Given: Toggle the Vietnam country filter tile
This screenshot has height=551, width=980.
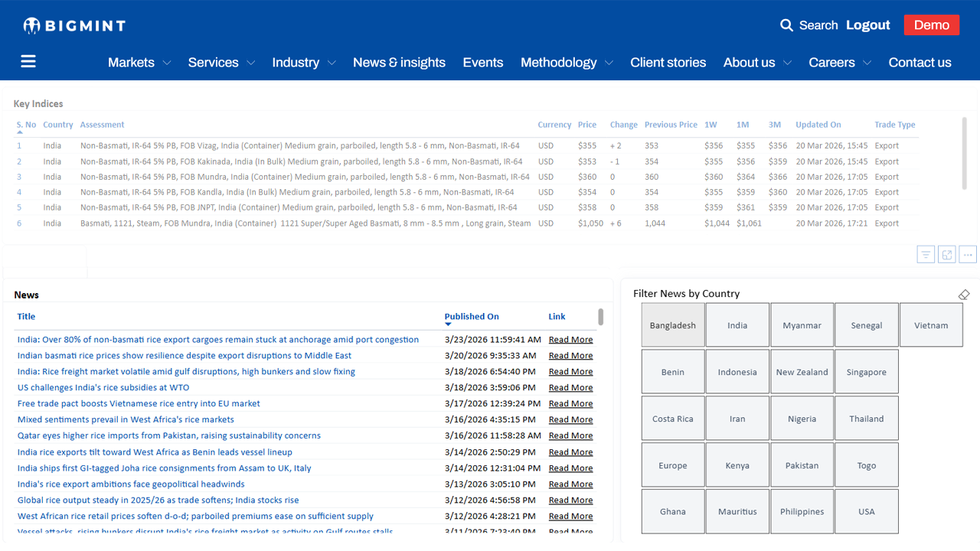Looking at the screenshot, I should point(931,325).
